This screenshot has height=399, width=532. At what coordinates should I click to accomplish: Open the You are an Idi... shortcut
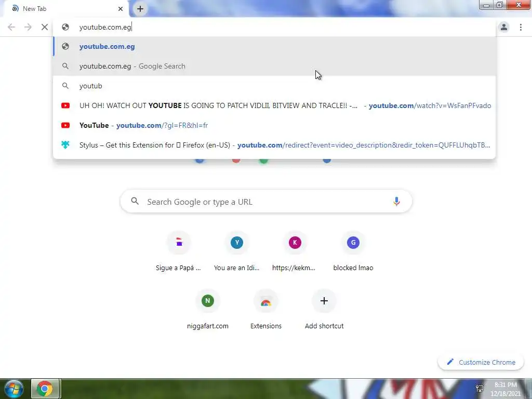237,252
